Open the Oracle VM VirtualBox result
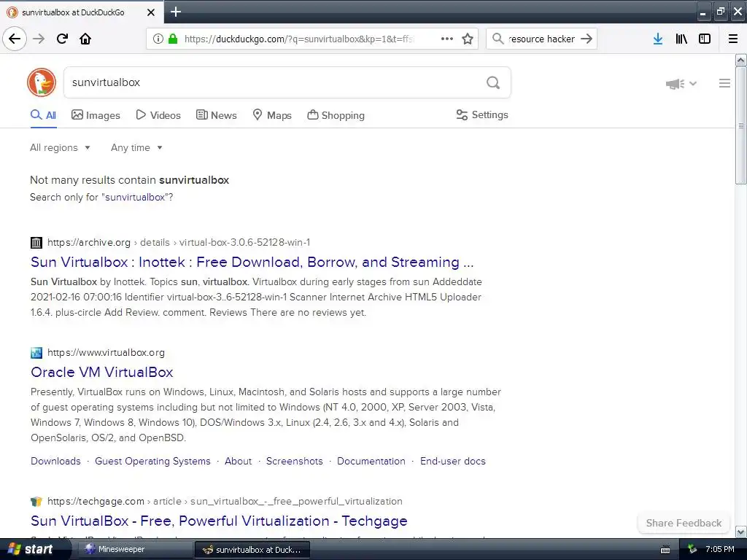 click(102, 372)
